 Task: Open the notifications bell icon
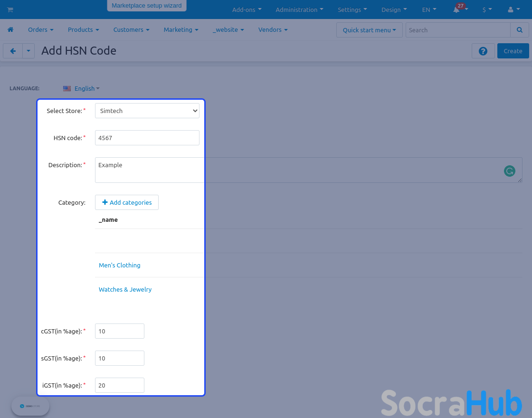coord(457,9)
